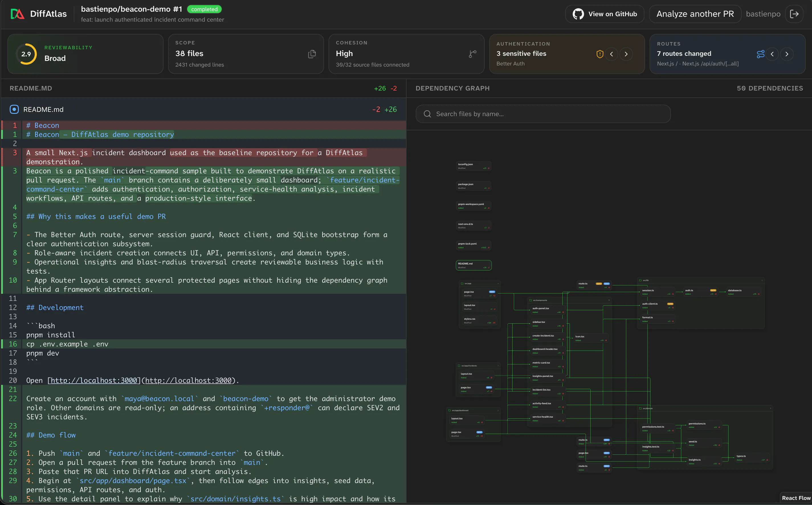The height and width of the screenshot is (505, 812).
Task: Click the branch icon in the Cohesion card
Action: [473, 54]
